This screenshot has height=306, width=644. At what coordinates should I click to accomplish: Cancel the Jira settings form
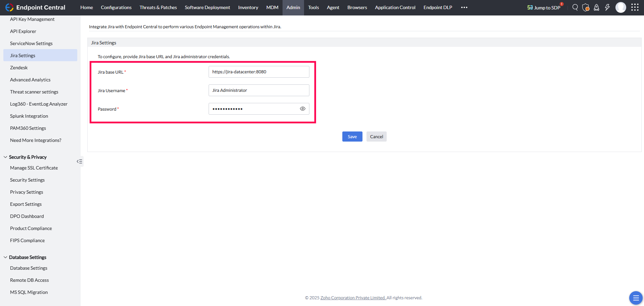pos(377,137)
